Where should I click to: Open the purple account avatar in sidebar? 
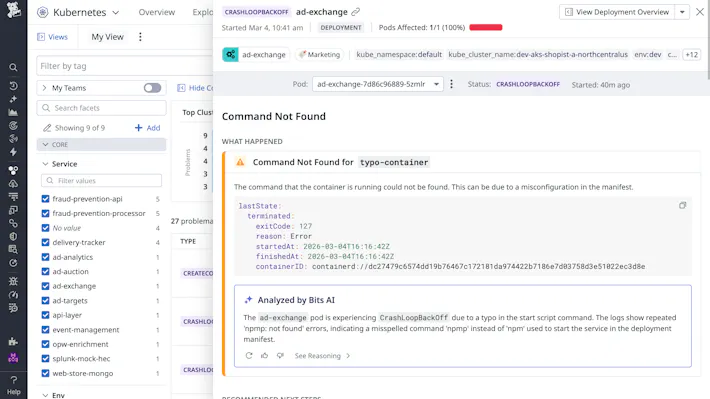[x=13, y=358]
